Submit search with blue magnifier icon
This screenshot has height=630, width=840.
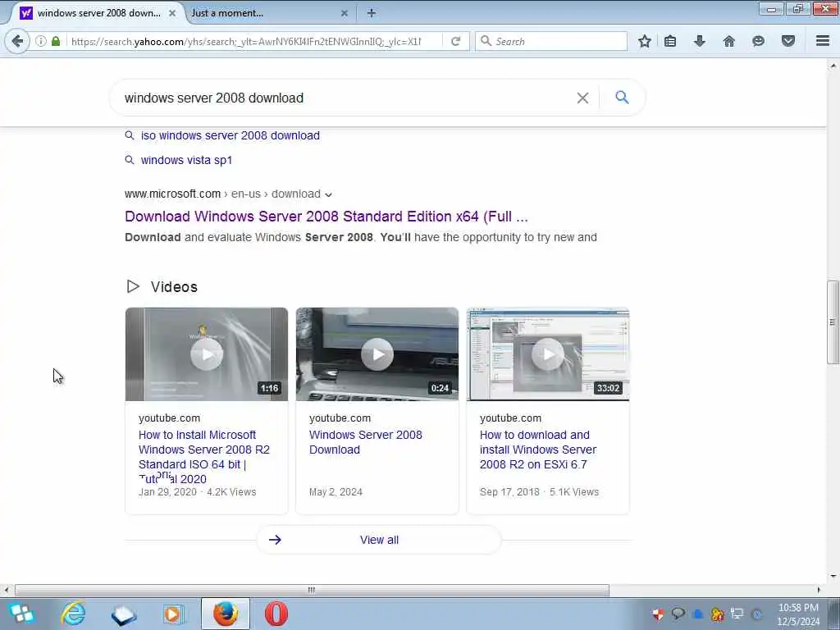[622, 98]
